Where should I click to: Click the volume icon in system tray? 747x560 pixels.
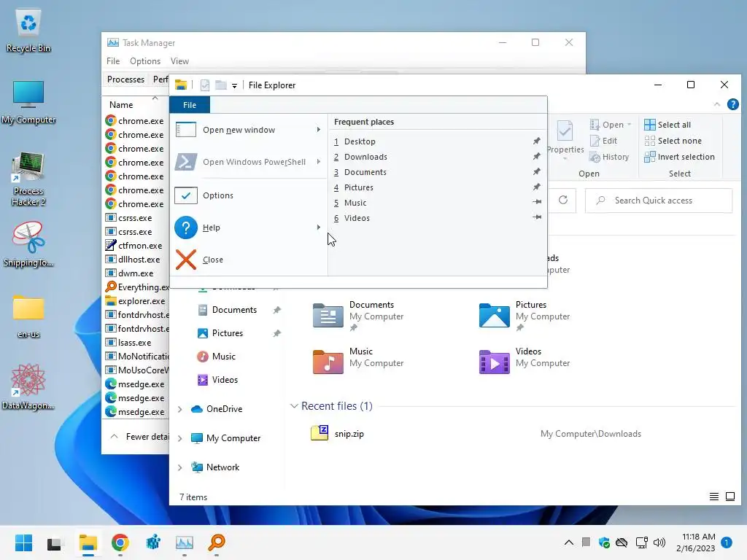coord(659,542)
